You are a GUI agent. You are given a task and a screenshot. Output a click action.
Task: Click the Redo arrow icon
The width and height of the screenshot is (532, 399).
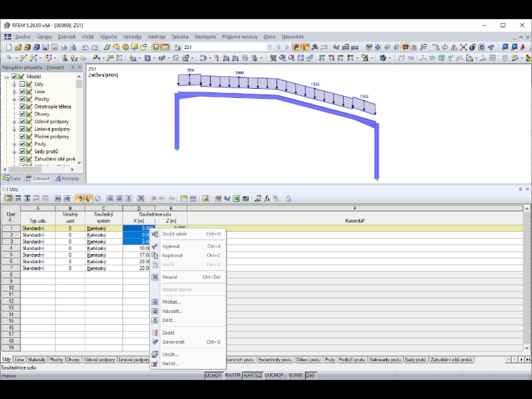tap(94, 47)
